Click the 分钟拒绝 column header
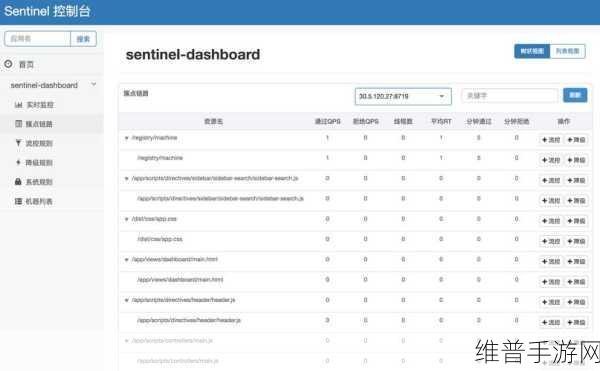Screen dimensions: 600x371 click(517, 121)
